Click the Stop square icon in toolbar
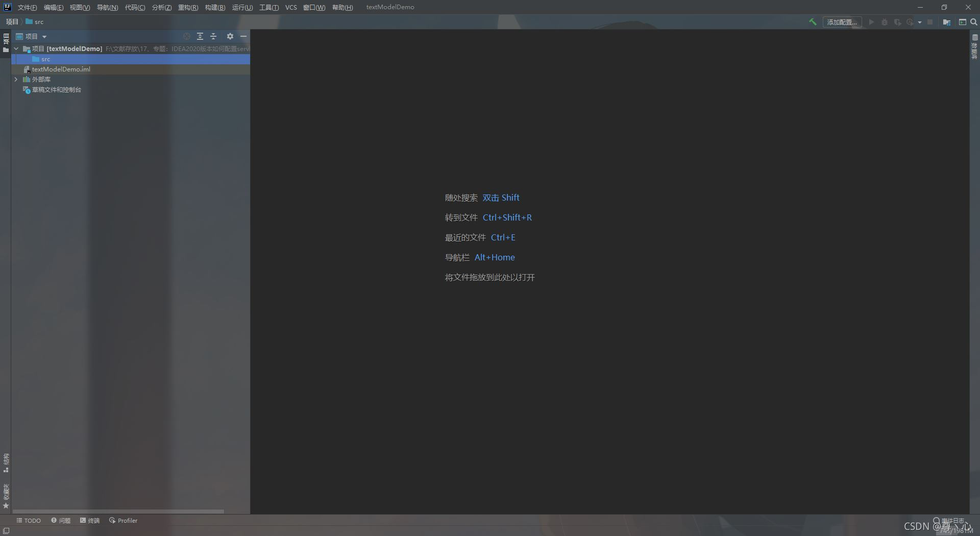This screenshot has width=980, height=536. 930,22
